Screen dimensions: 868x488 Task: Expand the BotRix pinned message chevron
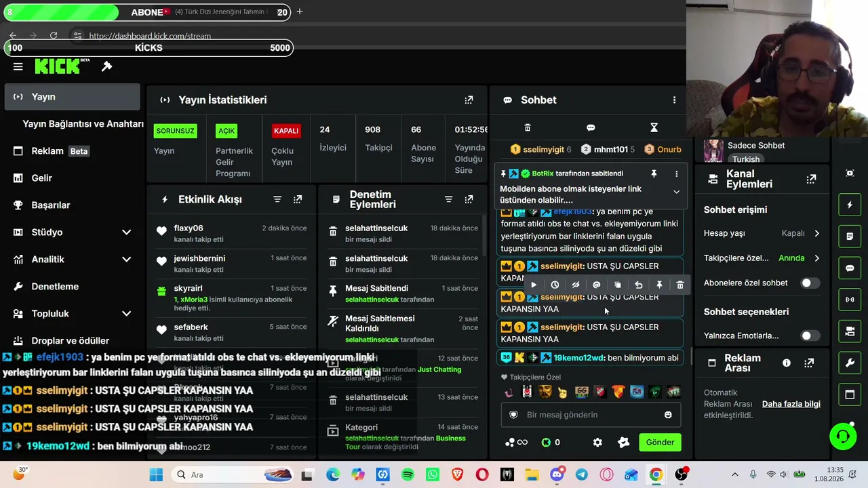[676, 192]
